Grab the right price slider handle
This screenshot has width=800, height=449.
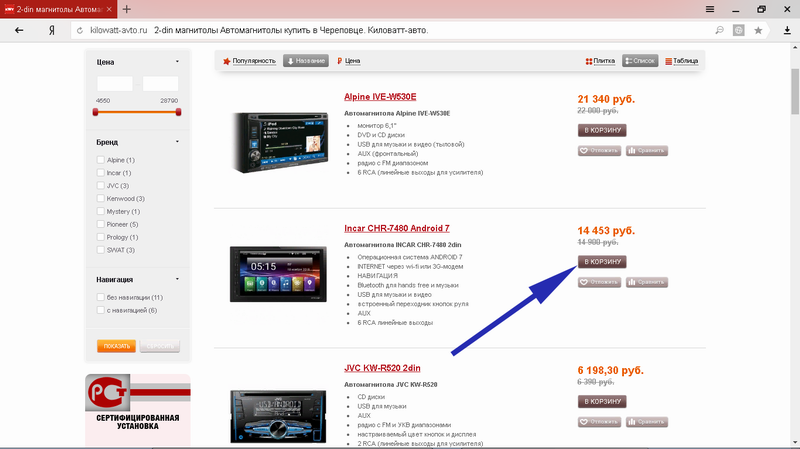click(178, 112)
